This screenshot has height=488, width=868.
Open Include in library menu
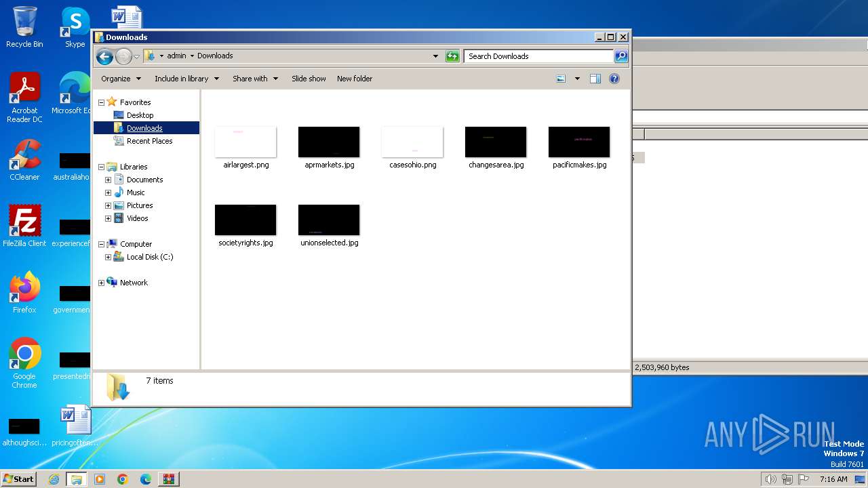point(186,79)
